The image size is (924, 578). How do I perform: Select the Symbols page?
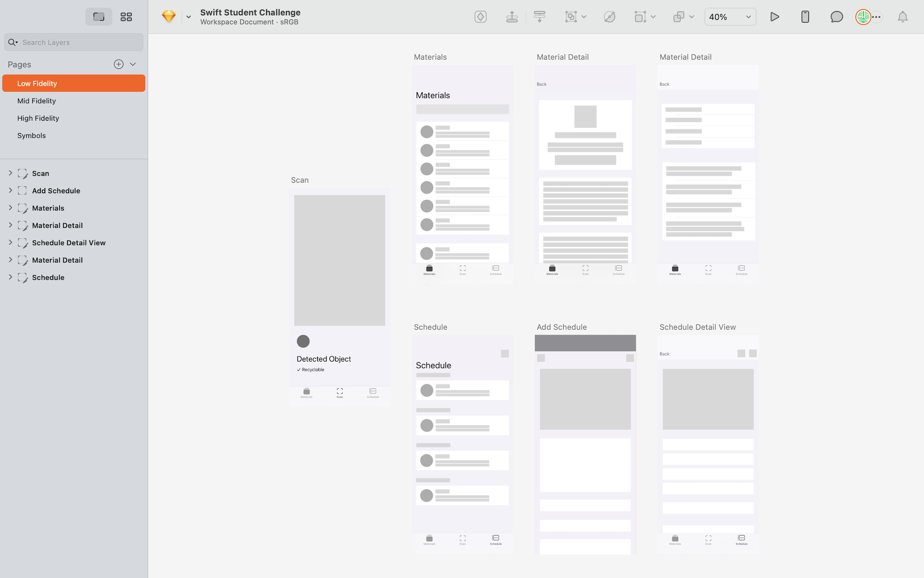(31, 135)
